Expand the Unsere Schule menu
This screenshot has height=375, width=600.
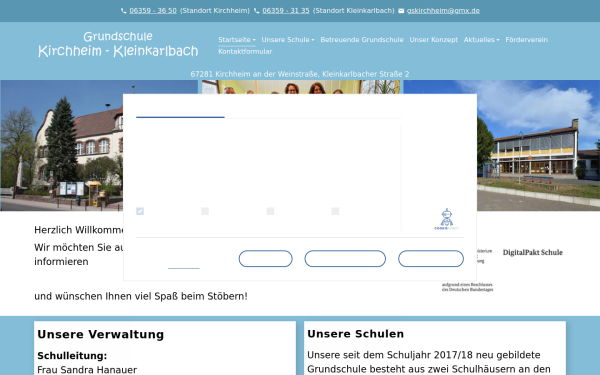pos(288,39)
